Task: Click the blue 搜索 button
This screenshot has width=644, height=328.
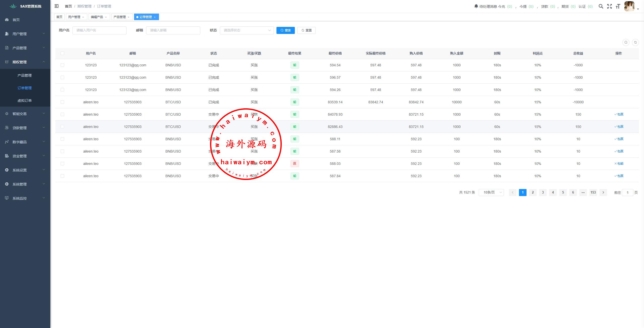Action: 286,30
